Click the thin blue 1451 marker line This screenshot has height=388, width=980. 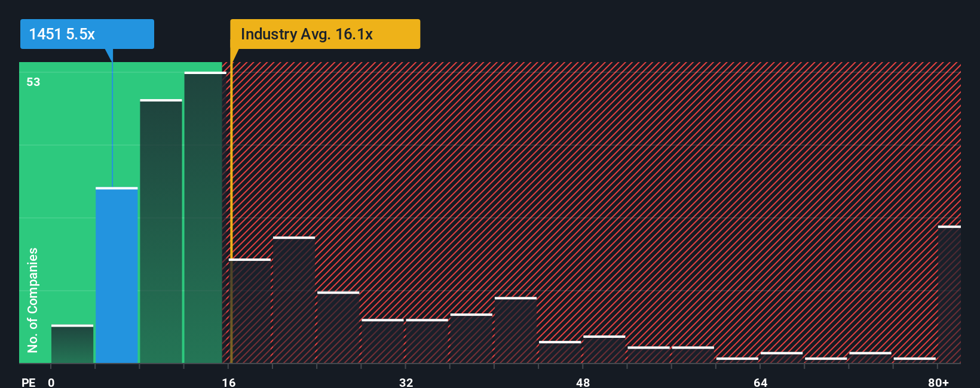(112, 118)
